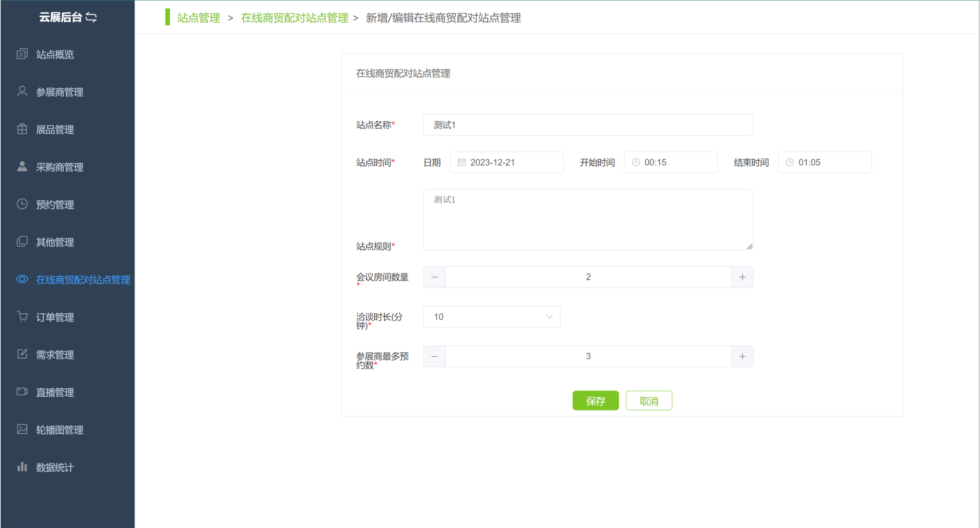The image size is (980, 528).
Task: Click the 参展商最多预约数 number field showing 3
Action: (588, 356)
